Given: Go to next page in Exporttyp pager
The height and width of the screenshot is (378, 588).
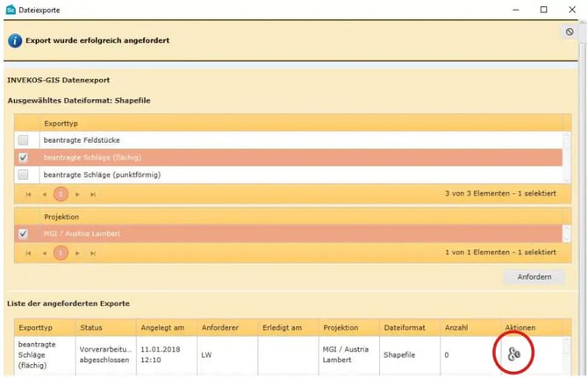Looking at the screenshot, I should (77, 194).
